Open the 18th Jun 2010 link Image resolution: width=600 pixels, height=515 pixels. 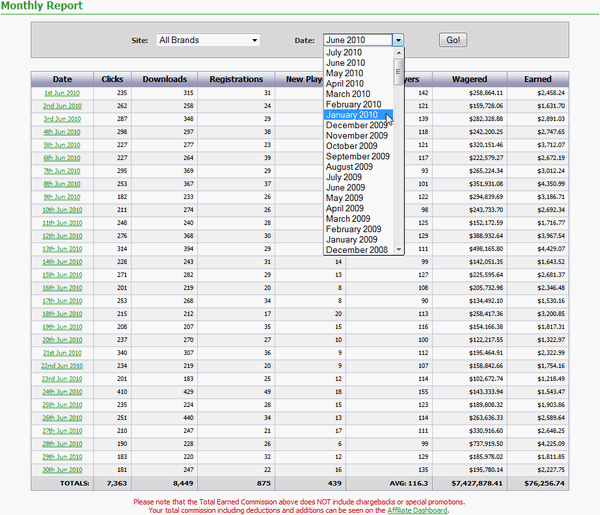point(62,314)
